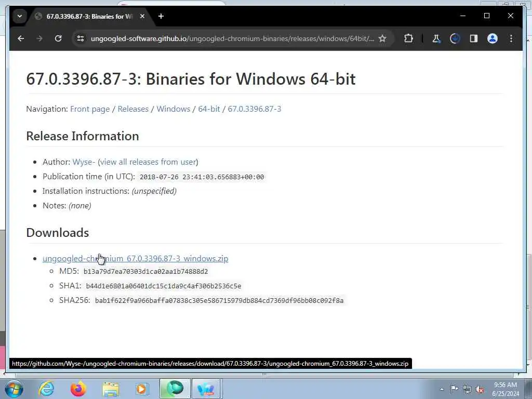Go back to the previous page
The width and height of the screenshot is (532, 399).
point(21,38)
